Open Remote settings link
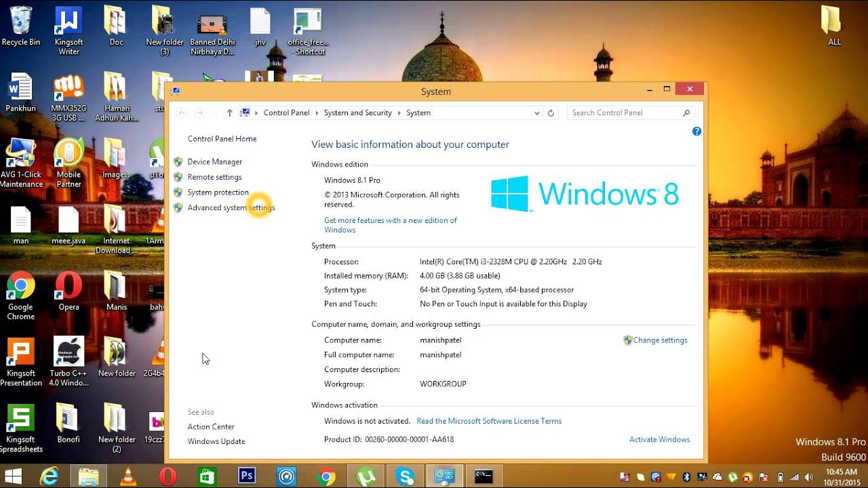 pyautogui.click(x=214, y=177)
